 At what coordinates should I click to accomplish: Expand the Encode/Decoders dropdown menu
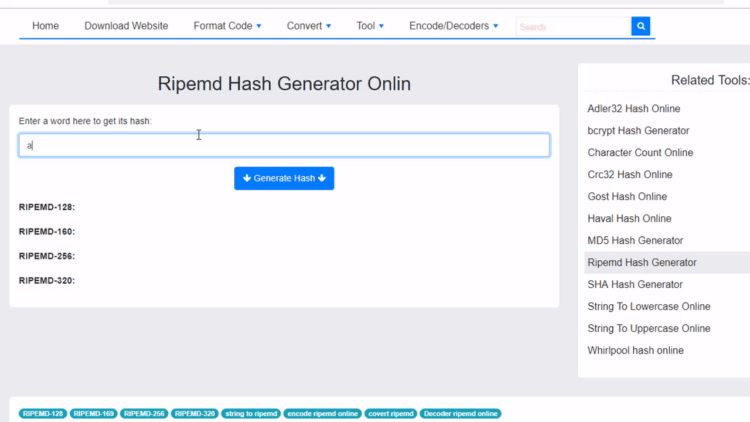[451, 26]
